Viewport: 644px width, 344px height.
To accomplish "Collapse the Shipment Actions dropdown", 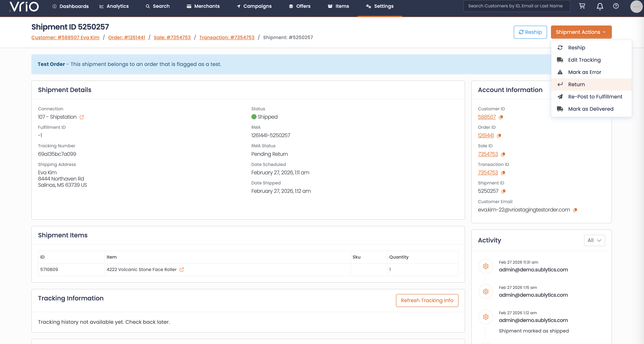I will click(x=581, y=32).
